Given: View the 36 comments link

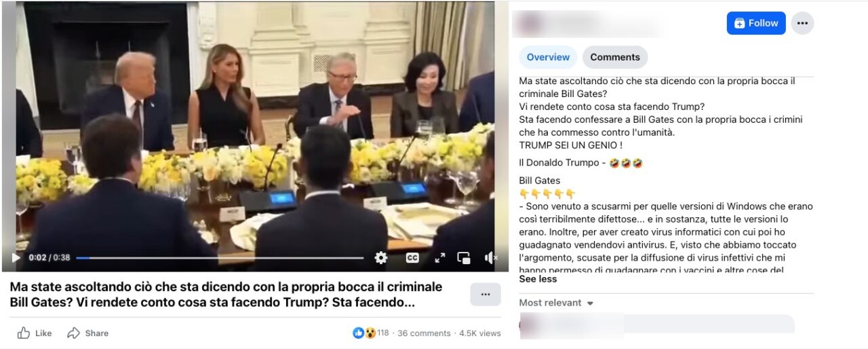Looking at the screenshot, I should [x=424, y=333].
